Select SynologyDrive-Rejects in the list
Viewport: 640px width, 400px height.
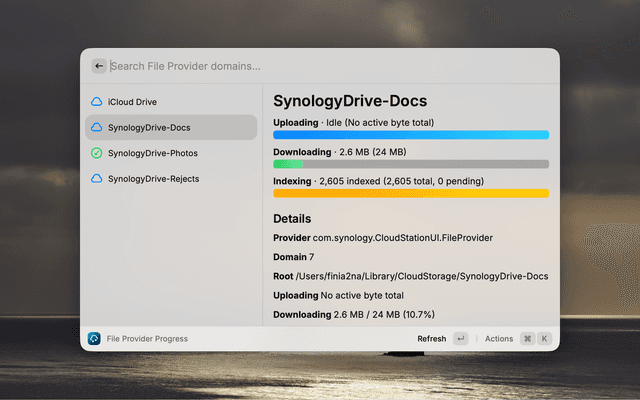click(171, 179)
